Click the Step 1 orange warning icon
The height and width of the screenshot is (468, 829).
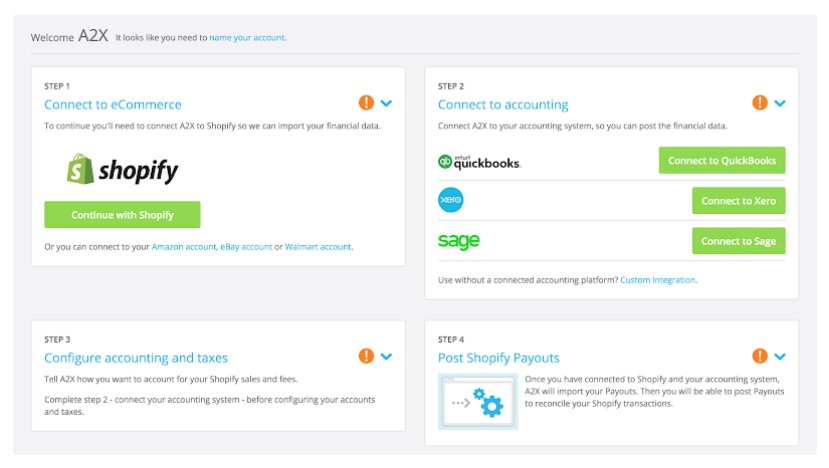[x=366, y=103]
